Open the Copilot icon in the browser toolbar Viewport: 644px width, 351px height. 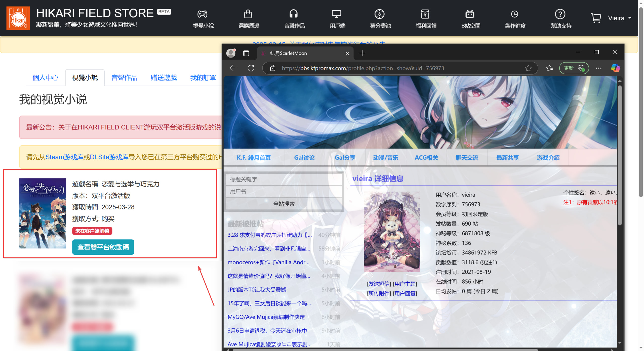(x=615, y=68)
